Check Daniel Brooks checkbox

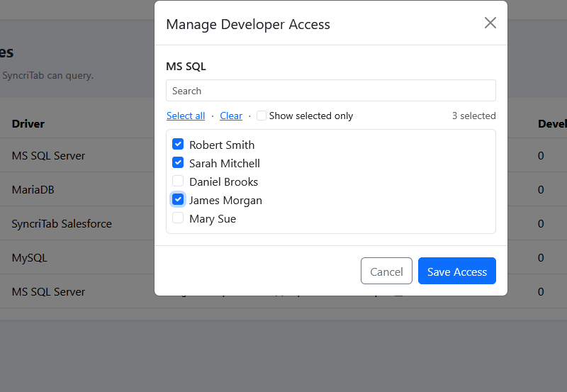coord(178,181)
